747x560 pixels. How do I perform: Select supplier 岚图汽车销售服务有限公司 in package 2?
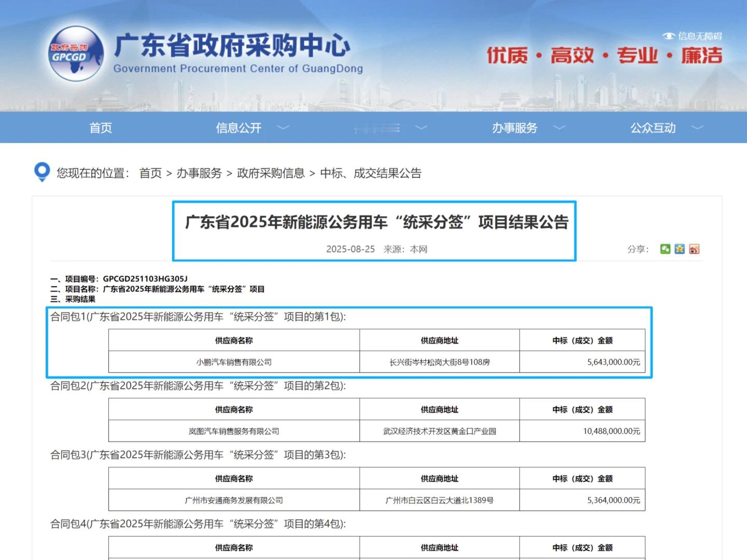click(233, 430)
